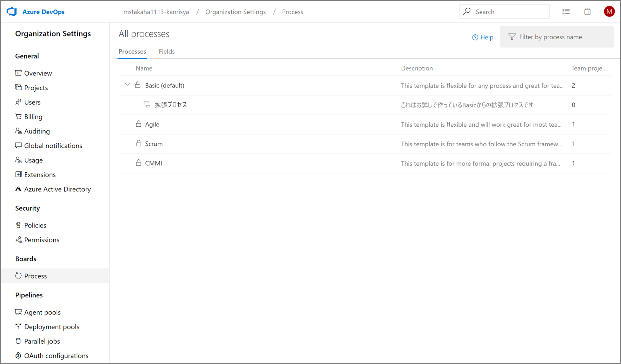Click Filter by process name

(x=550, y=37)
